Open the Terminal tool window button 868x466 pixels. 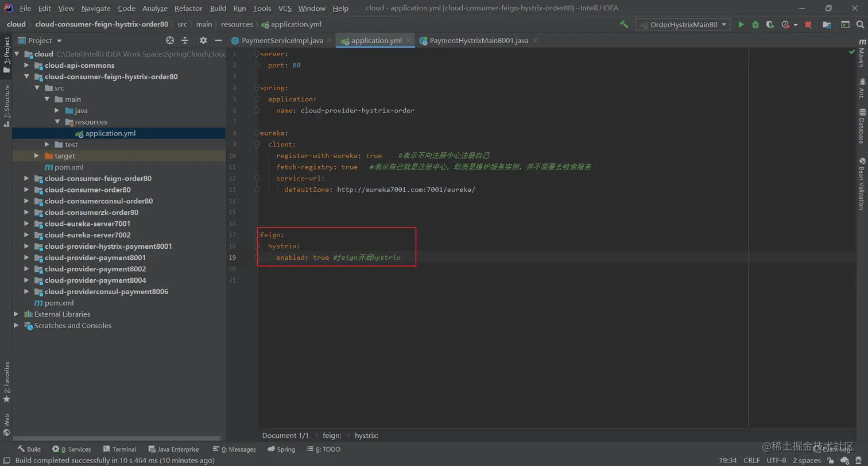click(119, 449)
